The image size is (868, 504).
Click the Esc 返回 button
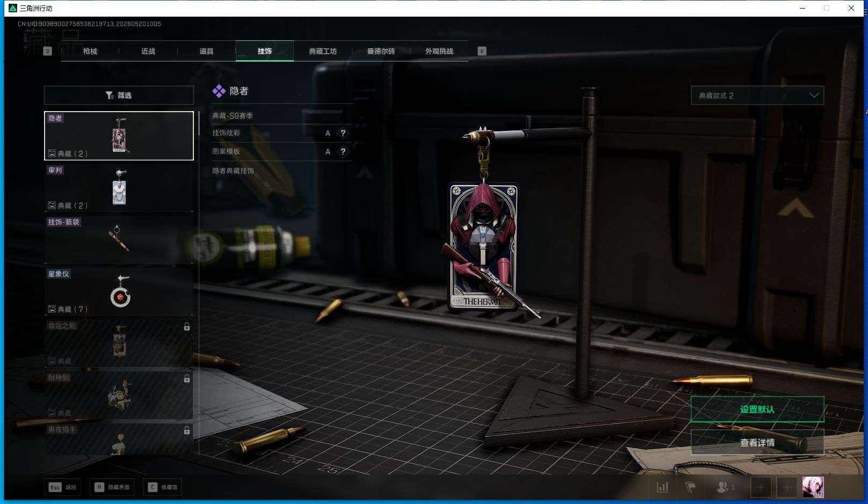point(63,487)
